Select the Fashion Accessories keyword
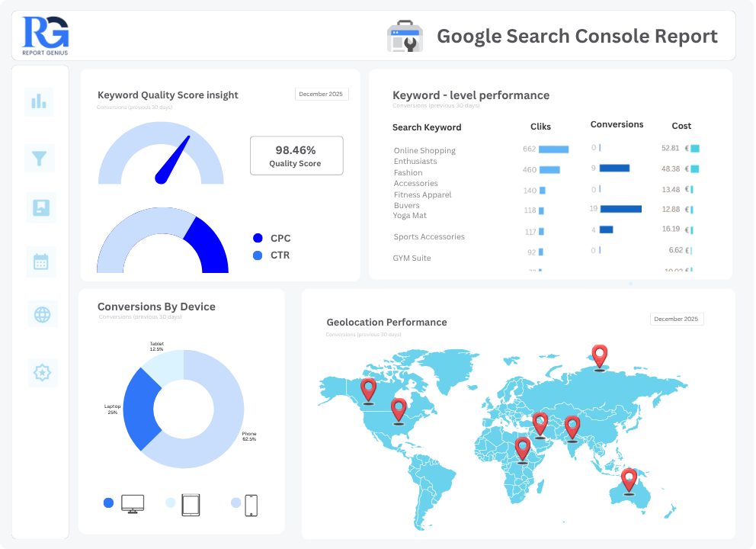This screenshot has height=549, width=756. tap(415, 178)
